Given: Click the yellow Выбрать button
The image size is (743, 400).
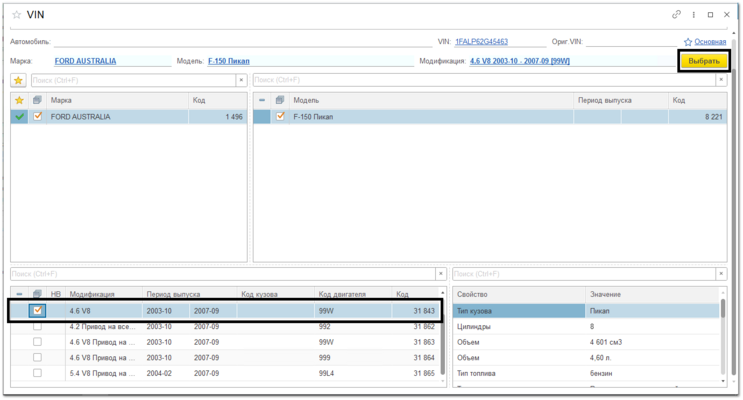Looking at the screenshot, I should [x=704, y=61].
